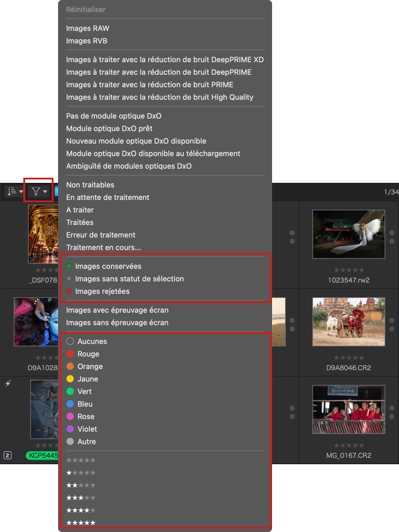Filter by Violet color label
This screenshot has height=532, width=399.
(82, 429)
